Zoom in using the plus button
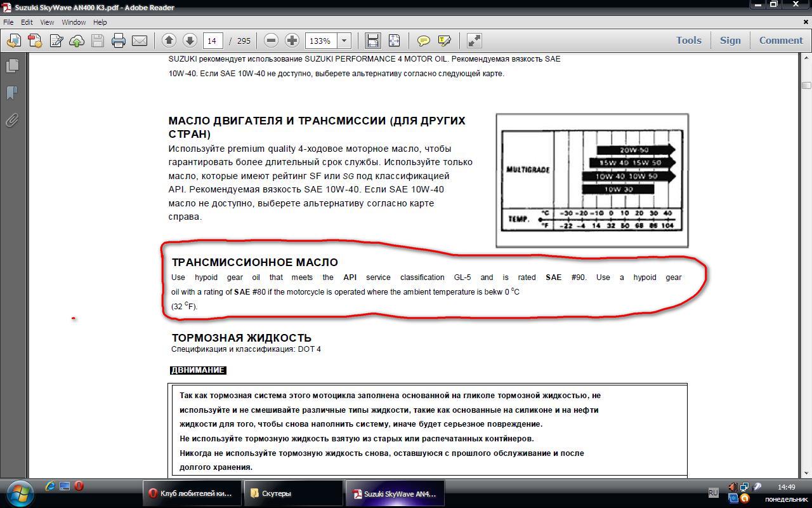The height and width of the screenshot is (508, 812). click(292, 41)
